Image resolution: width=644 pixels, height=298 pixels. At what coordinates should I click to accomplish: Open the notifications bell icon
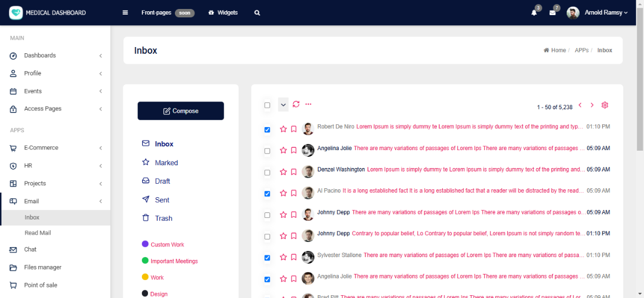(x=534, y=13)
